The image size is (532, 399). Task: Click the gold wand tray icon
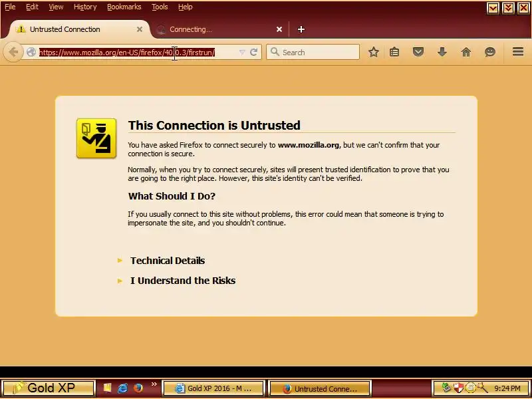[x=481, y=388]
